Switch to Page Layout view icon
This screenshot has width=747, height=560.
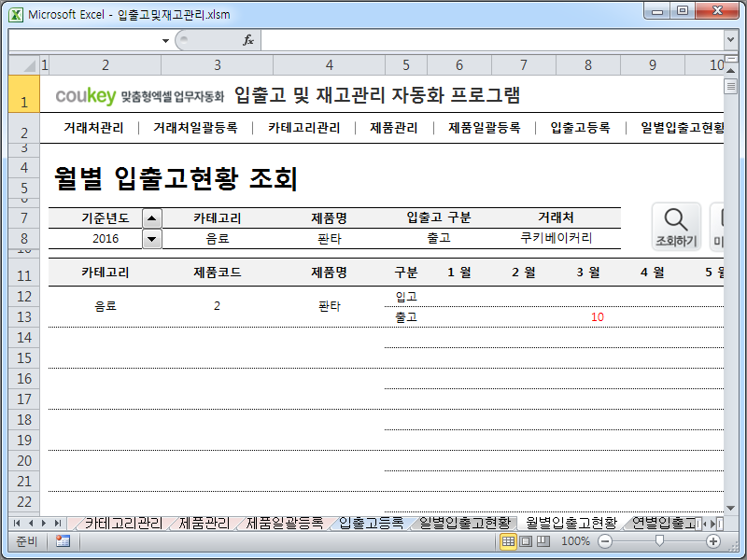526,541
